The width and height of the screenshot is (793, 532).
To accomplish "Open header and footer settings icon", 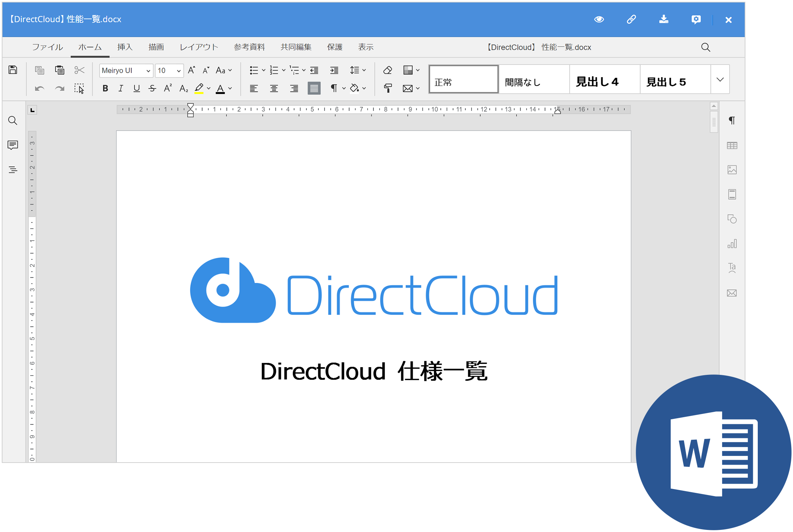I will tap(732, 194).
